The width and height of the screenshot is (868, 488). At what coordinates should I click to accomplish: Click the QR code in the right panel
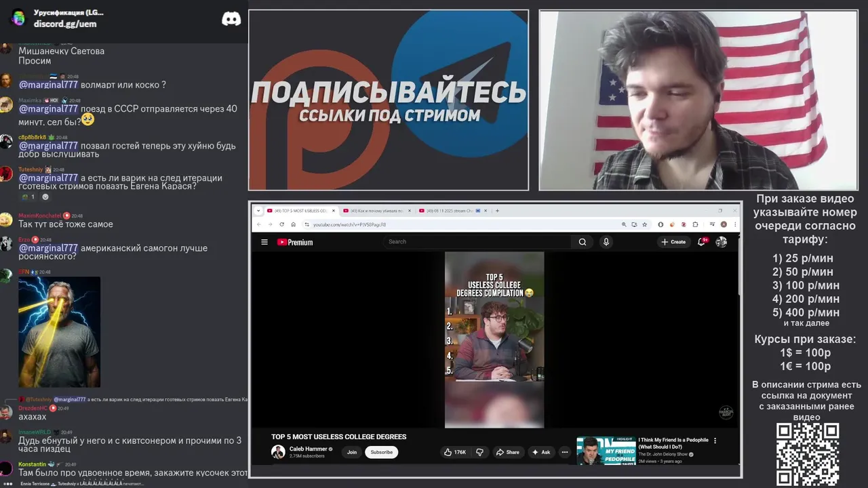[808, 454]
